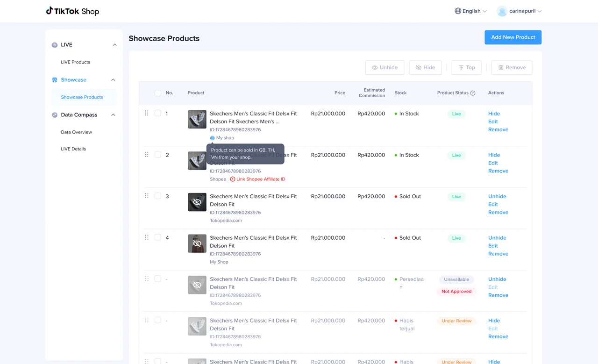Open LIVE Products in the sidebar
This screenshot has width=598, height=364.
coord(75,62)
